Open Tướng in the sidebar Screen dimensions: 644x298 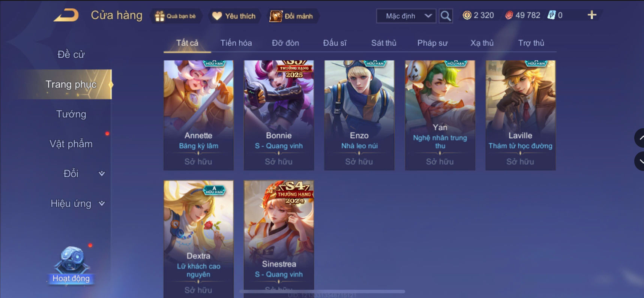pos(71,114)
